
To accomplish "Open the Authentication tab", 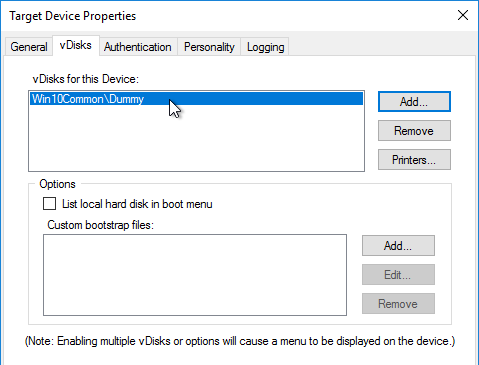I will click(138, 47).
